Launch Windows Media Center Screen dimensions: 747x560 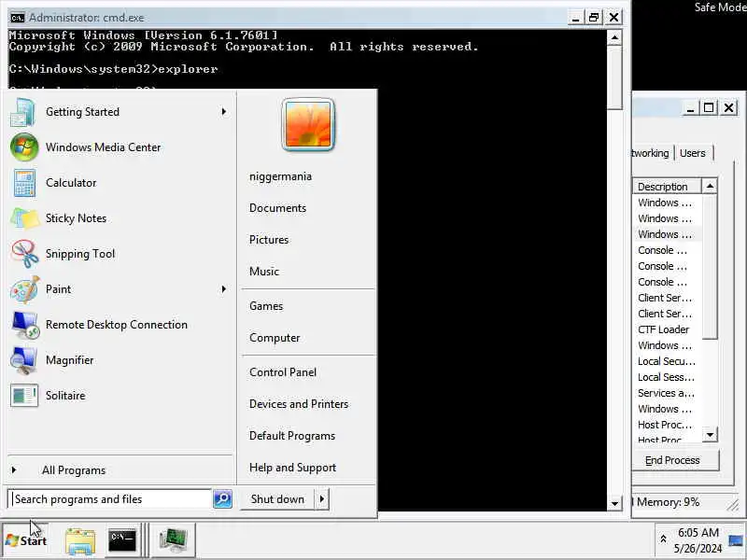(120, 147)
